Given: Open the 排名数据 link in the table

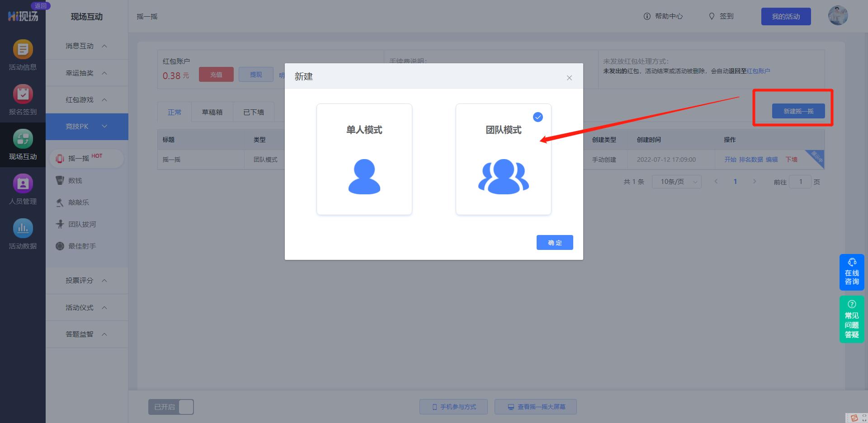Looking at the screenshot, I should click(x=750, y=160).
